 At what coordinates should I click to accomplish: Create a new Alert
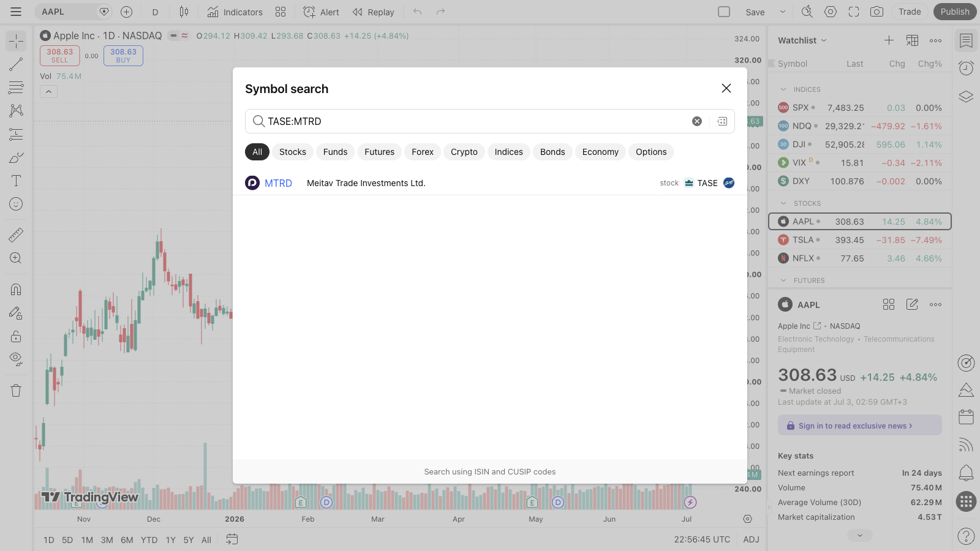point(322,12)
